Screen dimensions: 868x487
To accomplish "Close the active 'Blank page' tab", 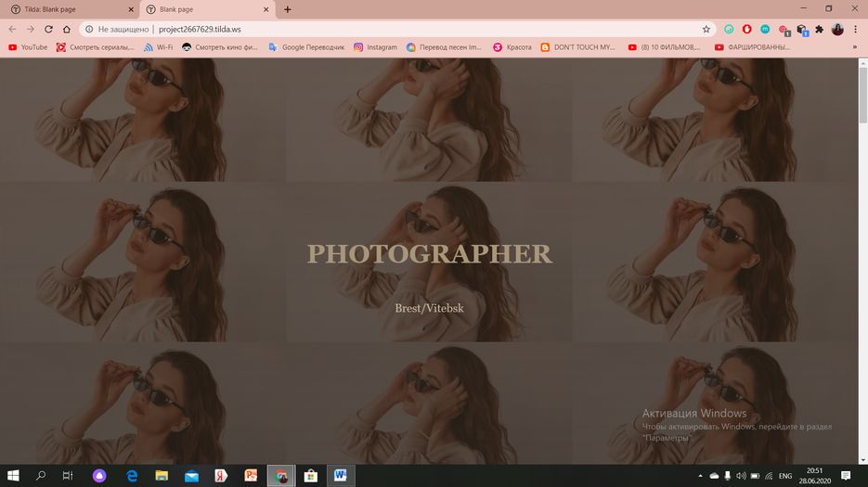I will pos(266,9).
